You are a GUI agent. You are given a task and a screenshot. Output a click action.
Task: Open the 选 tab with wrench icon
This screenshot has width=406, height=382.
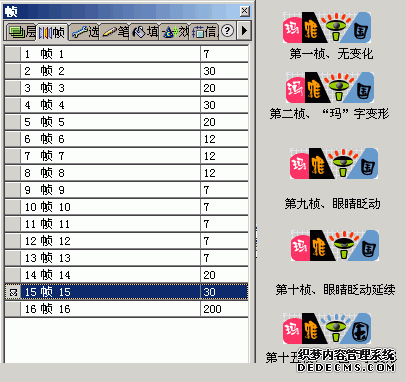coord(84,32)
